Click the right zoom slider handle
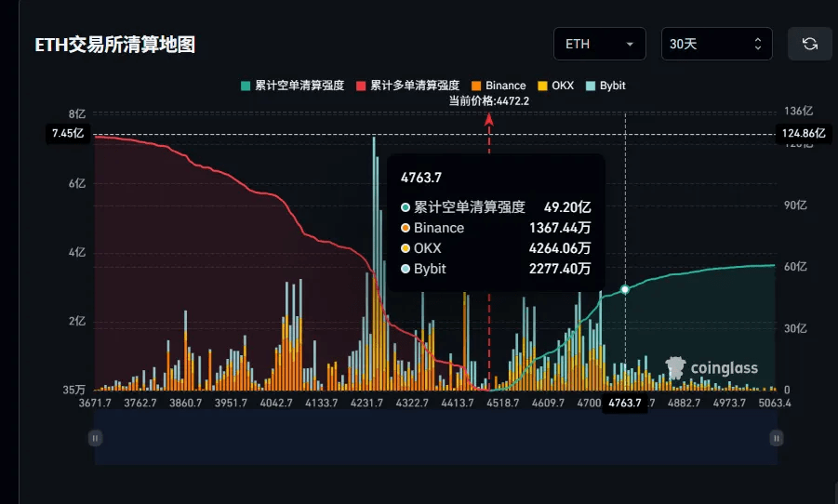Image resolution: width=838 pixels, height=504 pixels. click(x=777, y=438)
